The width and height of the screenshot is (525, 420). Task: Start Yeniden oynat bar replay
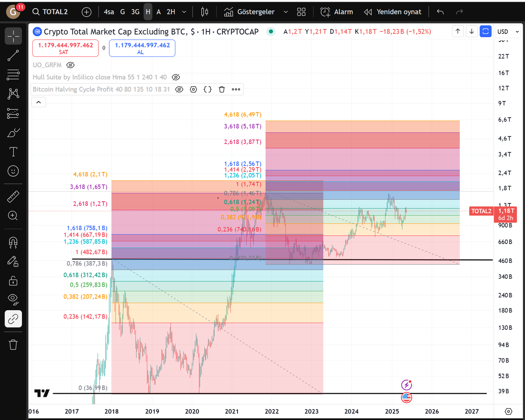point(392,12)
